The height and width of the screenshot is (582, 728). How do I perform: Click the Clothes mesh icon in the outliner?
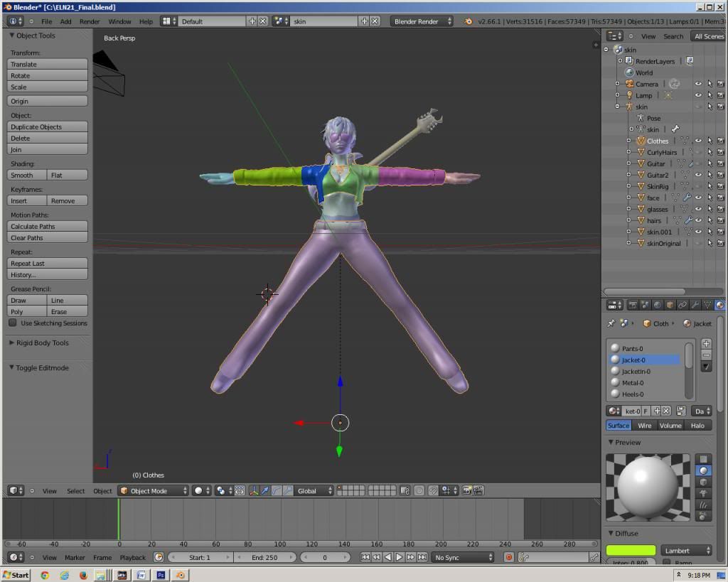pyautogui.click(x=641, y=141)
